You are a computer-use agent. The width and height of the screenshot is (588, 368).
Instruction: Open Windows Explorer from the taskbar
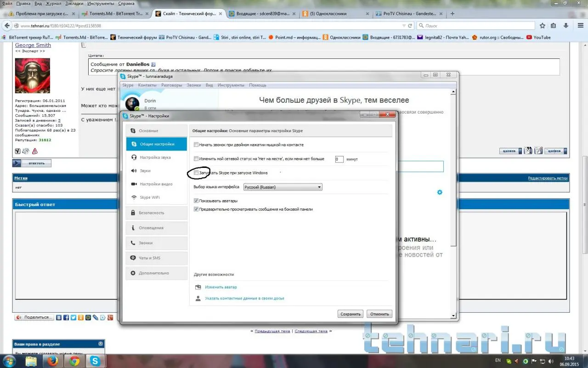pyautogui.click(x=31, y=361)
